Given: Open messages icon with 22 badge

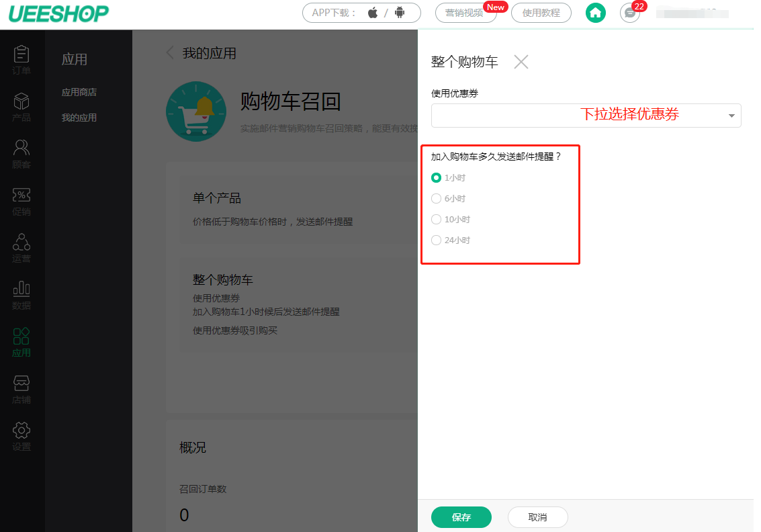Looking at the screenshot, I should (x=630, y=13).
